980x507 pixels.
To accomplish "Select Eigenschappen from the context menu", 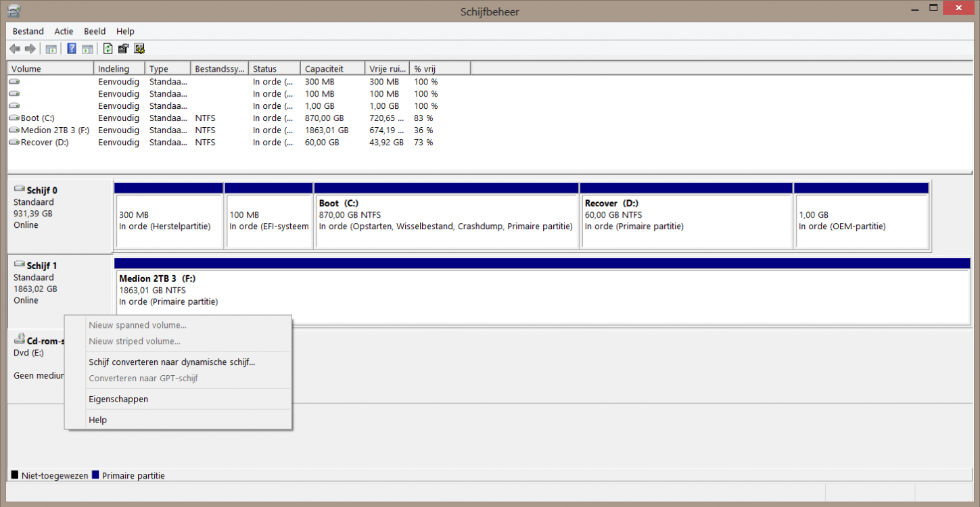I will coord(118,399).
